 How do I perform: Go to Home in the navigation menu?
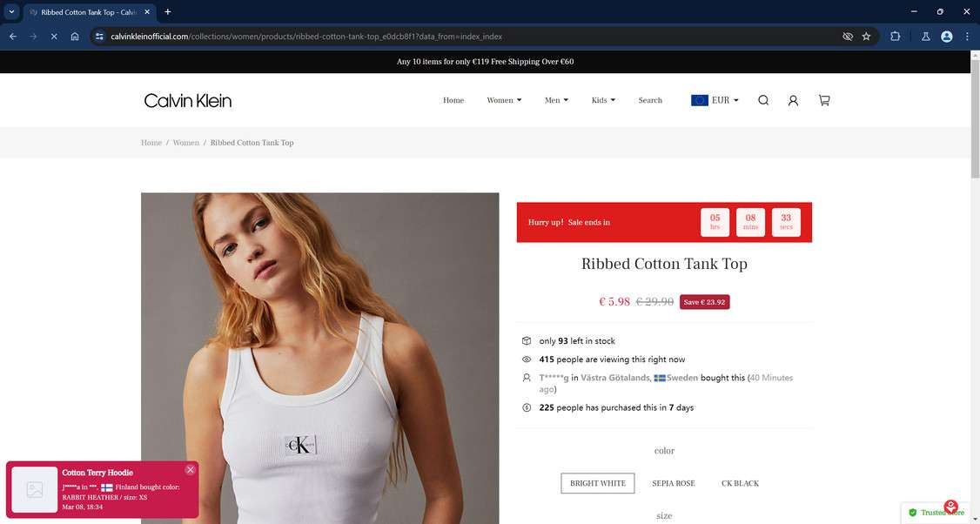pos(453,100)
